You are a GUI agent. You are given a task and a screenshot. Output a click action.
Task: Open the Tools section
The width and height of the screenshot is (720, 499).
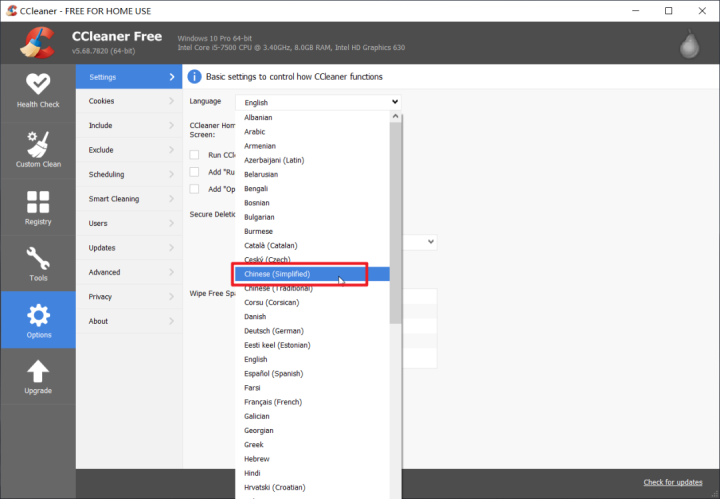[38, 264]
